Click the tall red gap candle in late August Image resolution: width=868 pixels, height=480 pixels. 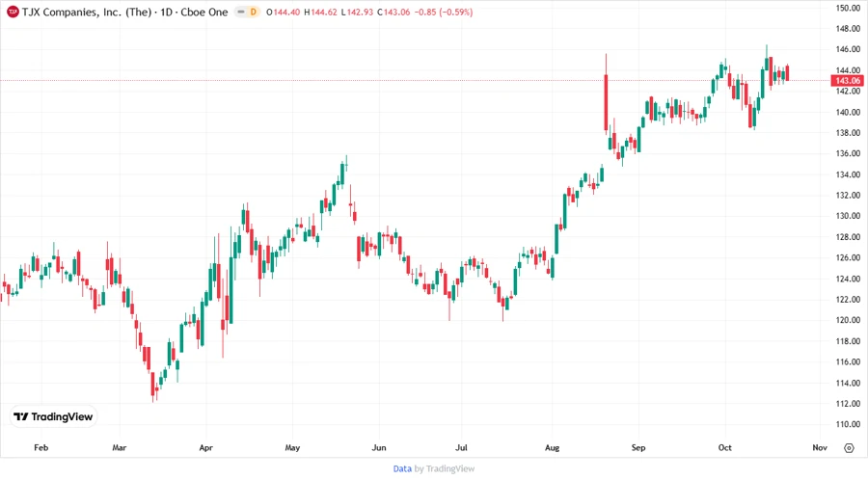(607, 93)
